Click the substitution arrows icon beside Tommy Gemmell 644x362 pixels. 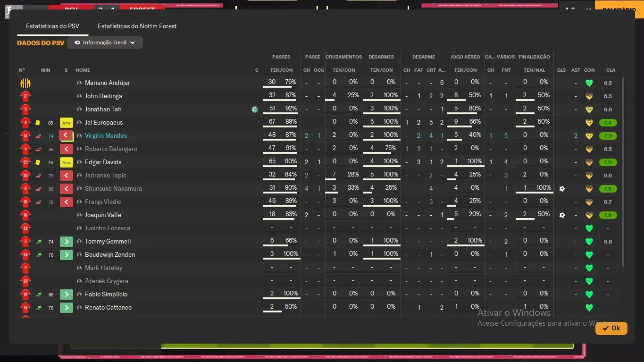coord(39,242)
